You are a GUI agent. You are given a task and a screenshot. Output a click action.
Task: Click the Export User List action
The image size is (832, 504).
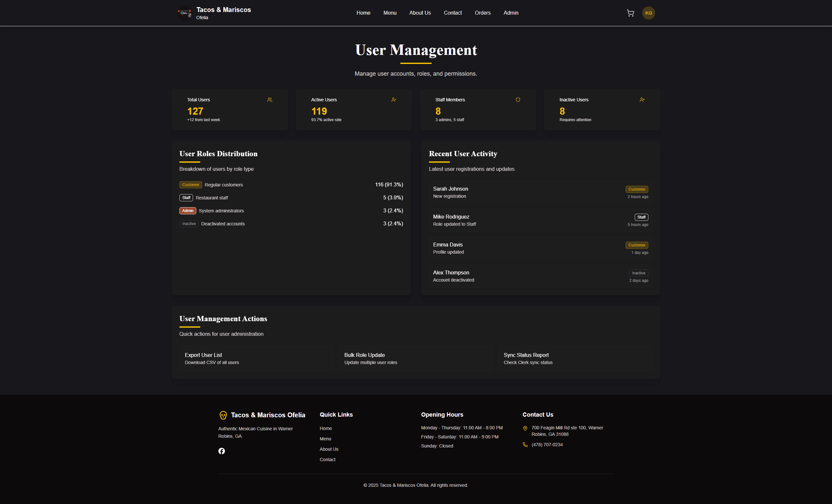(x=256, y=358)
